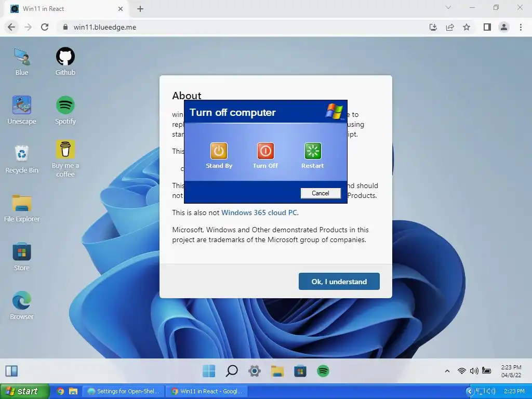The width and height of the screenshot is (532, 399).
Task: Switch to Win11 in React - Google taskbar item
Action: 207,391
